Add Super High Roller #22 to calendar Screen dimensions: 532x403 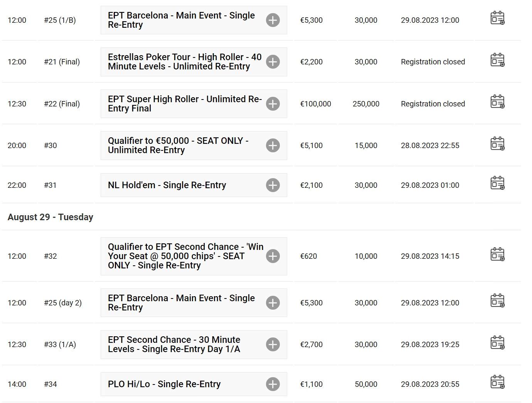pyautogui.click(x=497, y=102)
